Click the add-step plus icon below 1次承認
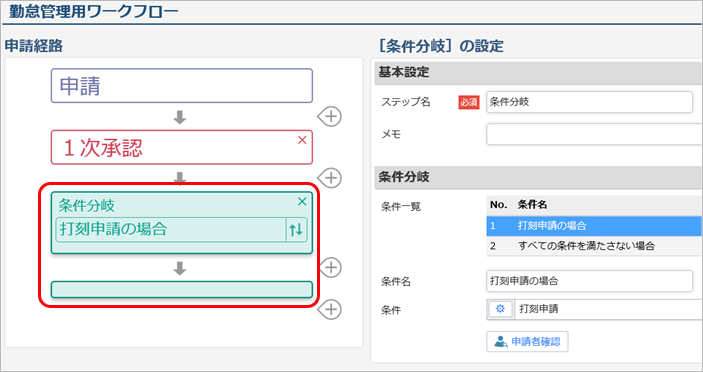This screenshot has width=703, height=372. tap(330, 178)
